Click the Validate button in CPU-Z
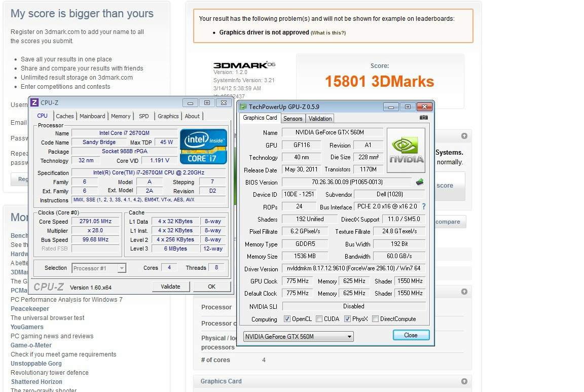The height and width of the screenshot is (392, 584). pyautogui.click(x=170, y=287)
